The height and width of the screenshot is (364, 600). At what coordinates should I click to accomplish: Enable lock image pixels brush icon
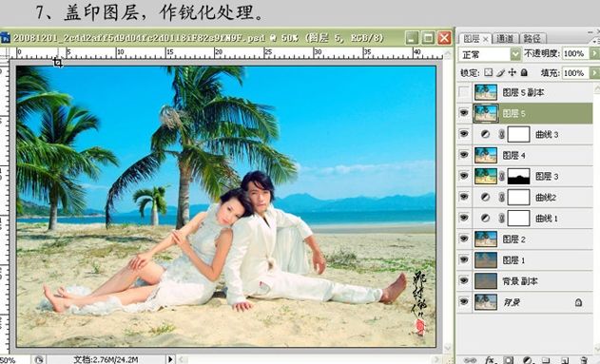[500, 72]
